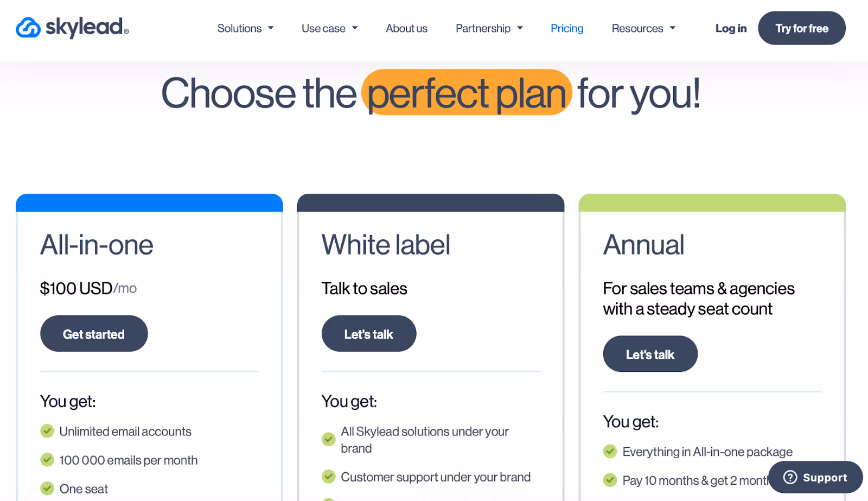Image resolution: width=868 pixels, height=501 pixels.
Task: Click checkmark beside "Unlimited email accounts"
Action: point(47,430)
